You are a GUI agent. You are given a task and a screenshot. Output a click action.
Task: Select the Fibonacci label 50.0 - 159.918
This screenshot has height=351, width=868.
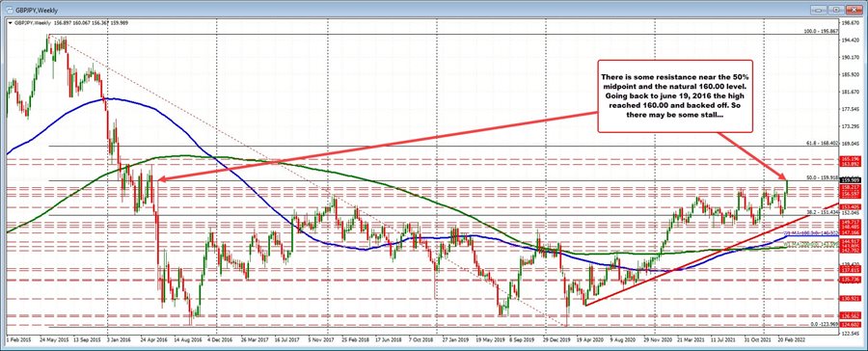click(x=823, y=177)
